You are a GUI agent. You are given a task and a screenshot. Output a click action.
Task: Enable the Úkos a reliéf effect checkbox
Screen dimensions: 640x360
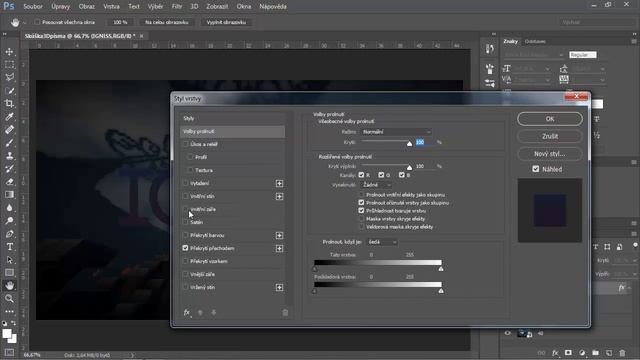click(186, 144)
